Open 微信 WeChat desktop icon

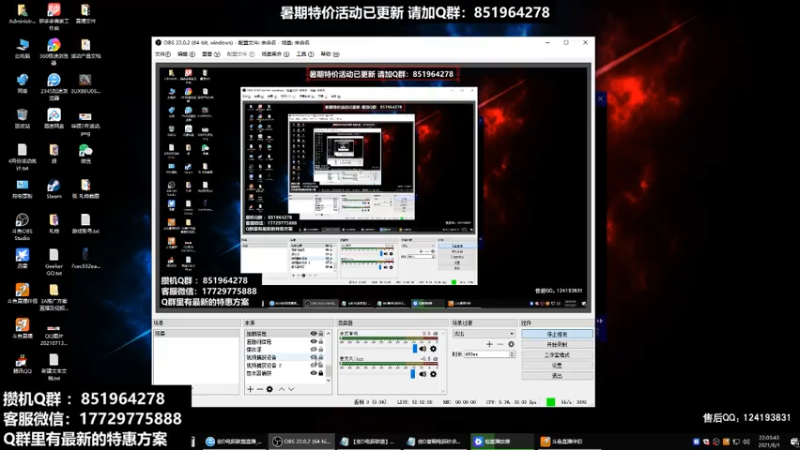coord(85,154)
